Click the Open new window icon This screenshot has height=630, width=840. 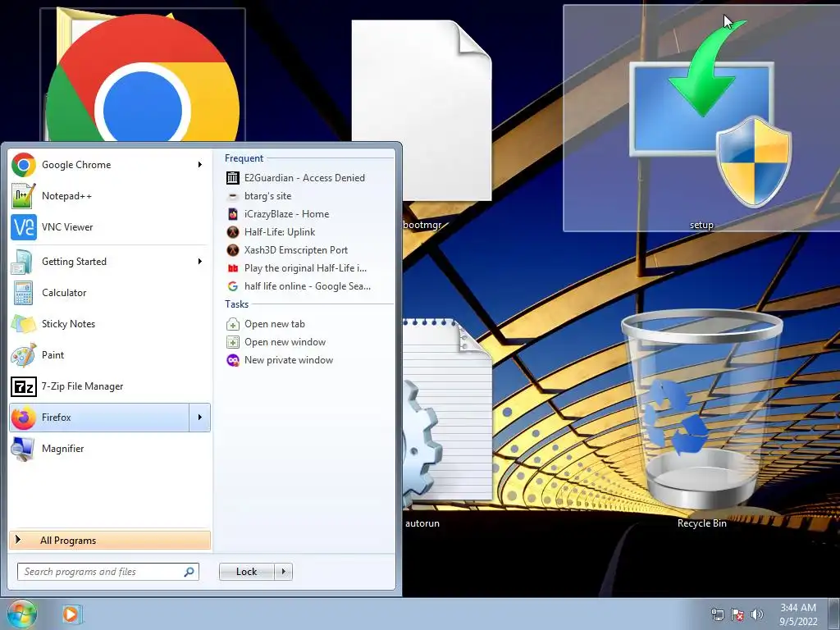(232, 342)
